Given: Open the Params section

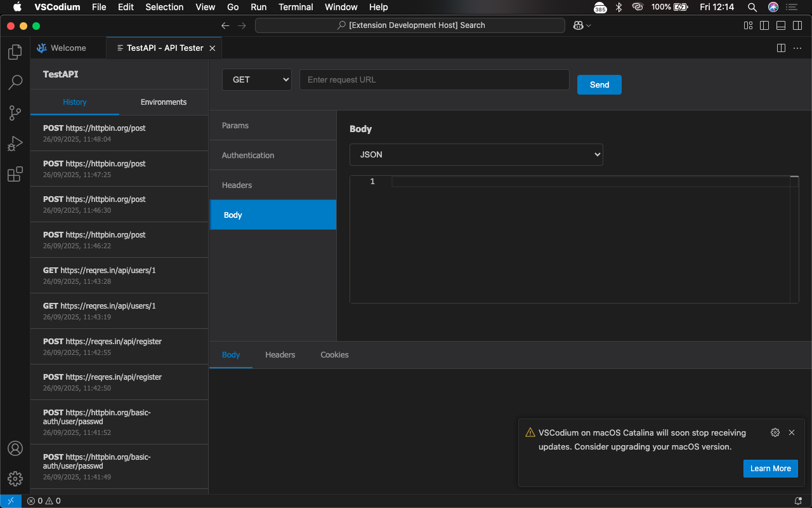Looking at the screenshot, I should 273,125.
